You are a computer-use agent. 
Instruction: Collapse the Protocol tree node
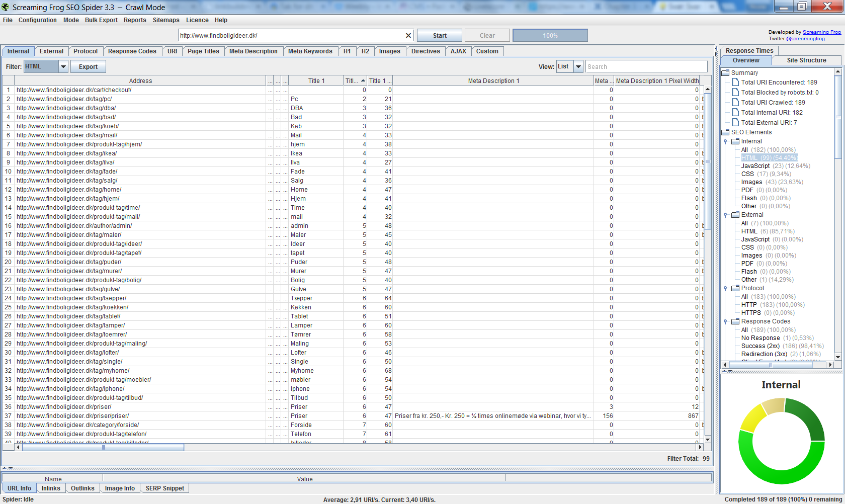click(x=726, y=289)
